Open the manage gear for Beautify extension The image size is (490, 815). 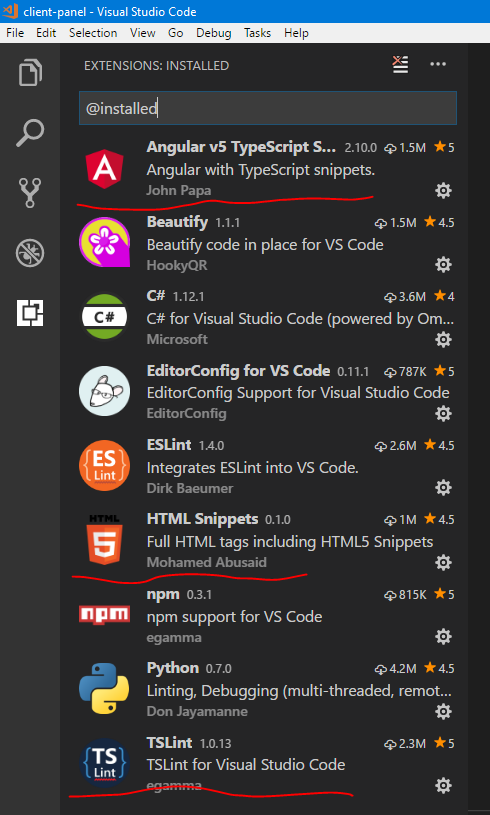coord(443,265)
